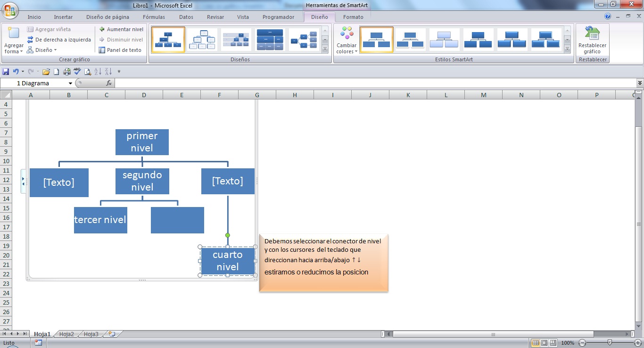Click the Save icon on the Quick Access Toolbar

click(6, 72)
